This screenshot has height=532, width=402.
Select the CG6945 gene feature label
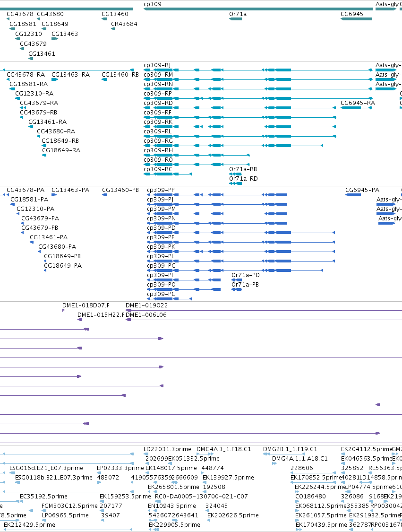352,14
